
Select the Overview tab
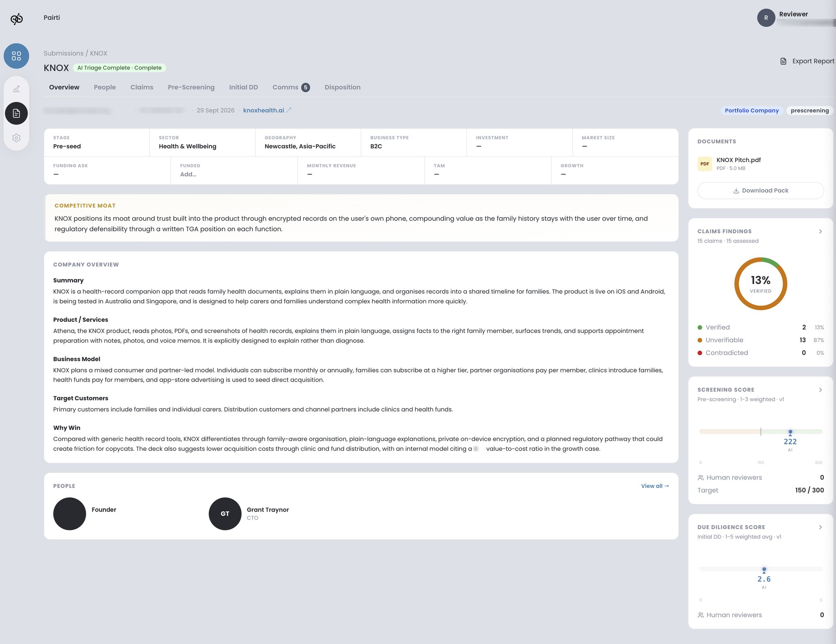(x=64, y=87)
